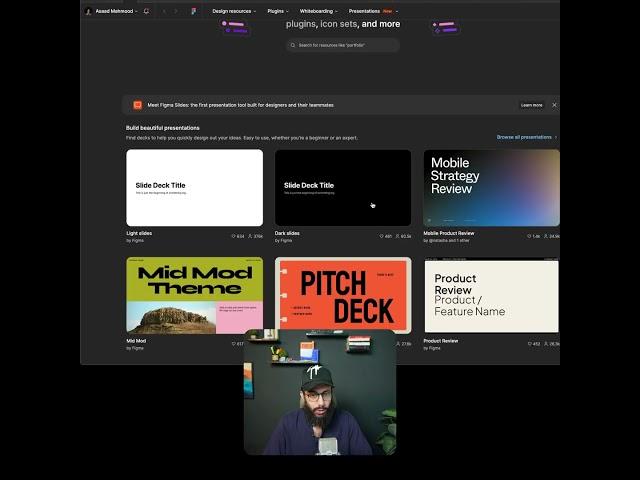This screenshot has height=480, width=640.
Task: Open the Mobile Strategy Review thumbnail
Action: [491, 188]
